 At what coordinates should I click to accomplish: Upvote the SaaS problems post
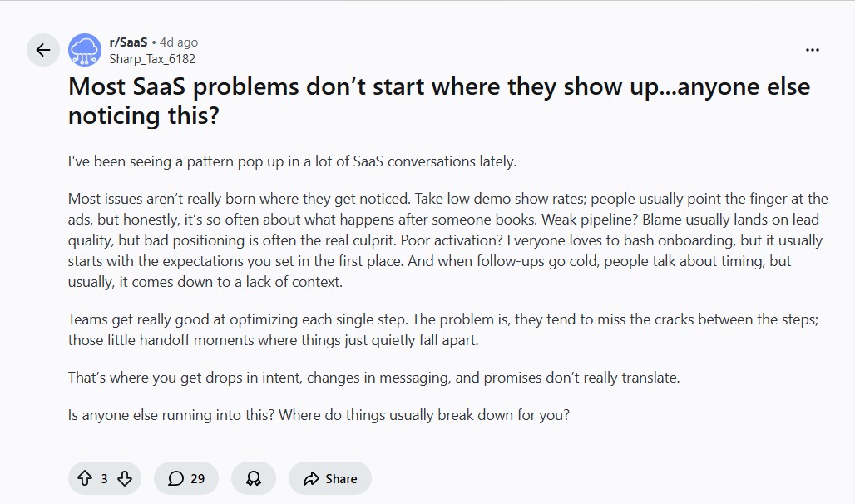[84, 478]
